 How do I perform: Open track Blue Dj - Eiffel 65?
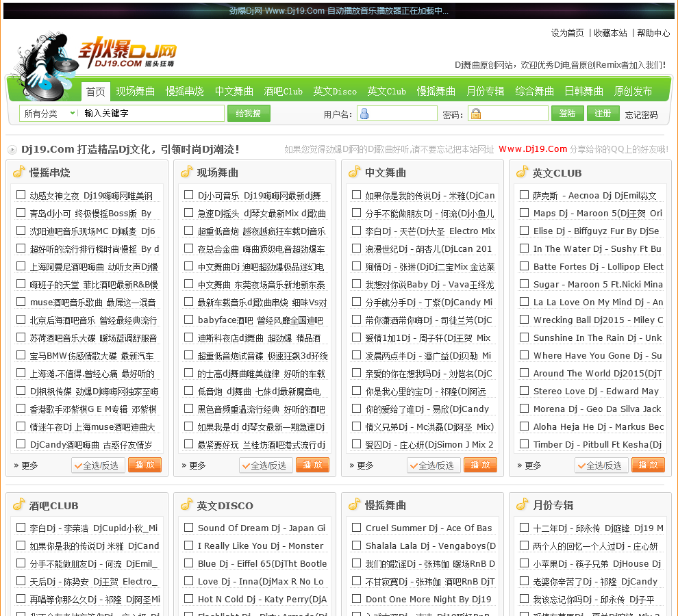[262, 564]
